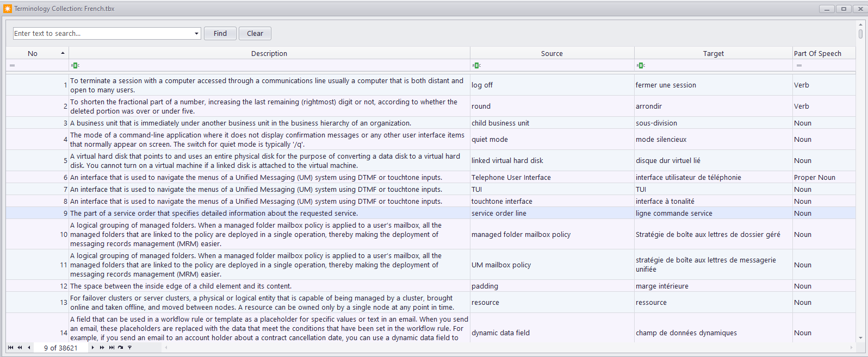This screenshot has height=357, width=868.
Task: Click the horizontal scrollbar left arrow
Action: point(166,348)
